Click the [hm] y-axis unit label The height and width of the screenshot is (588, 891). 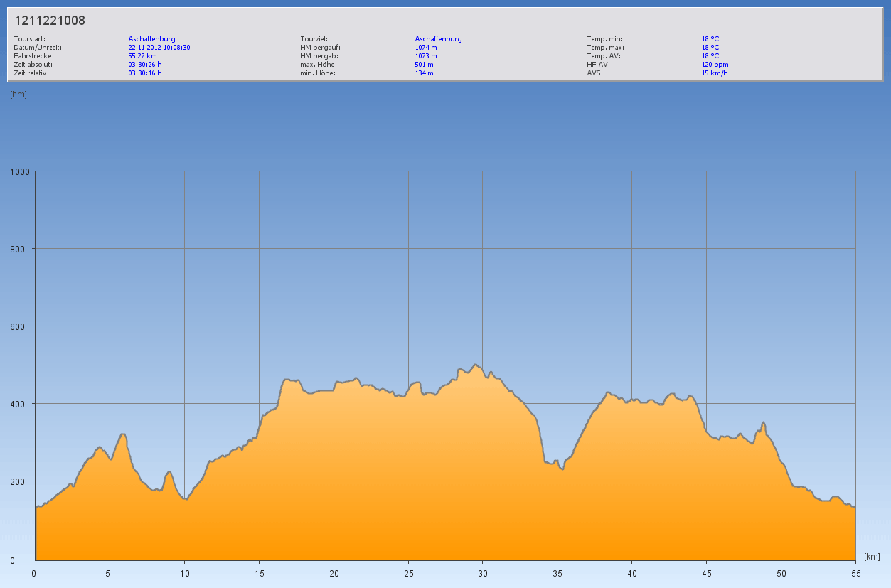18,94
